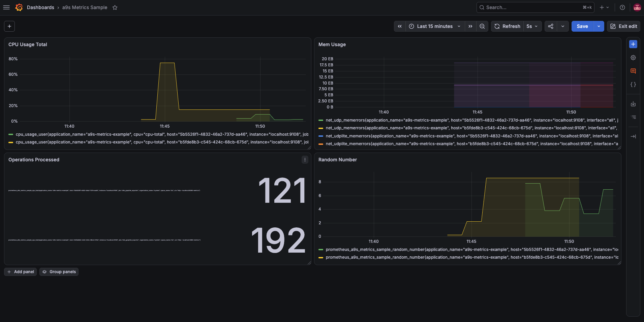Open the 5s refresh interval dropdown
The image size is (644, 322).
coord(532,26)
